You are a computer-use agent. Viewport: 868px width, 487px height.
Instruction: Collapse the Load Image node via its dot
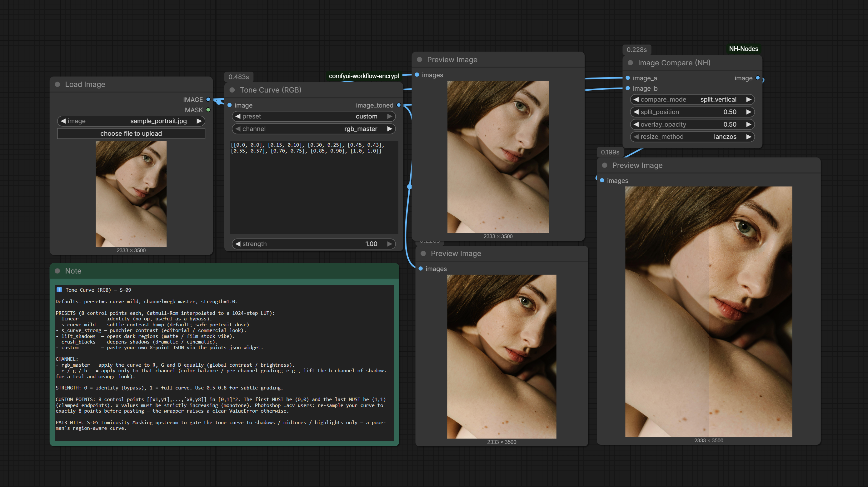[57, 84]
